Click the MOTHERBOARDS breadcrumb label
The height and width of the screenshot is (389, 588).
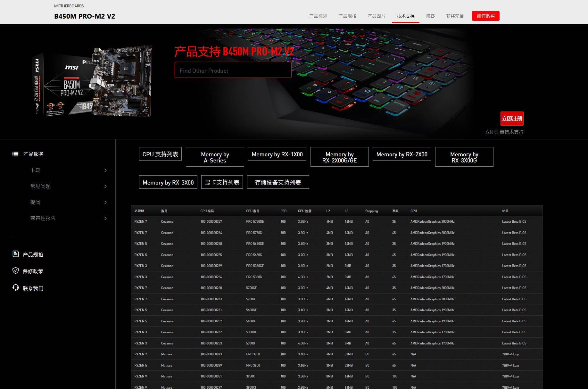[69, 6]
